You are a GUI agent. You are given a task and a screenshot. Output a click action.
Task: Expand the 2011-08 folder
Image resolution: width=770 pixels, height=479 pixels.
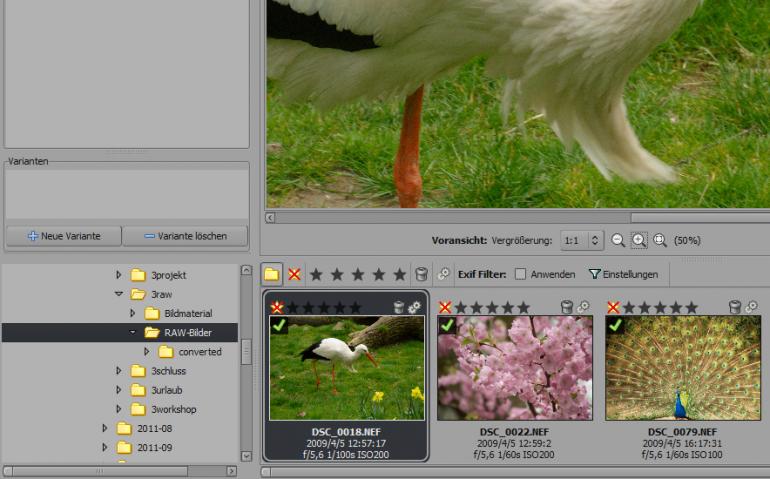tap(104, 428)
